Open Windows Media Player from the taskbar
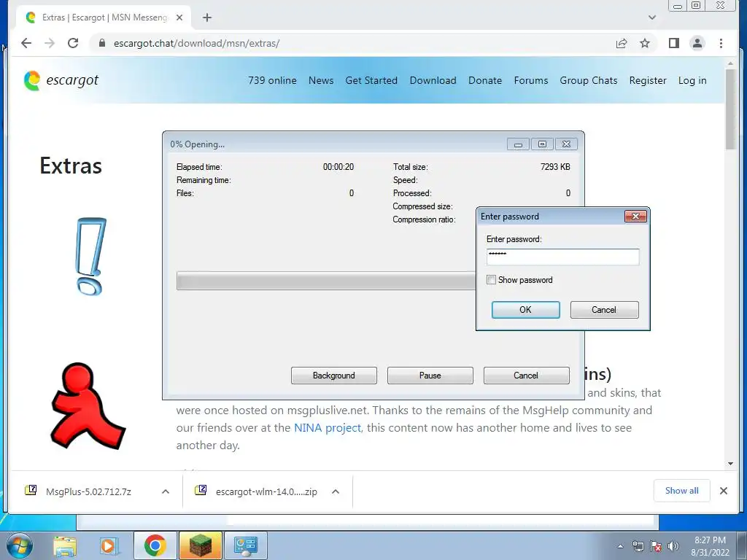747x560 pixels. pos(108,545)
